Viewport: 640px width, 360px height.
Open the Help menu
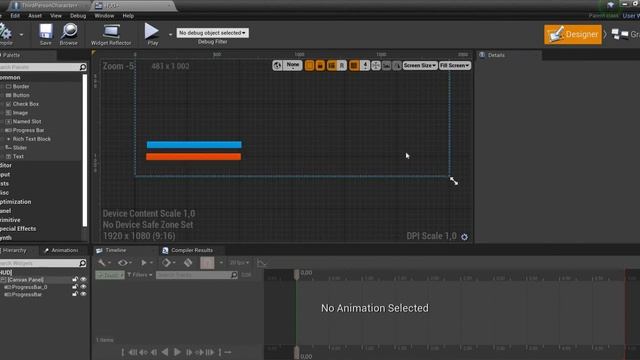[128, 16]
